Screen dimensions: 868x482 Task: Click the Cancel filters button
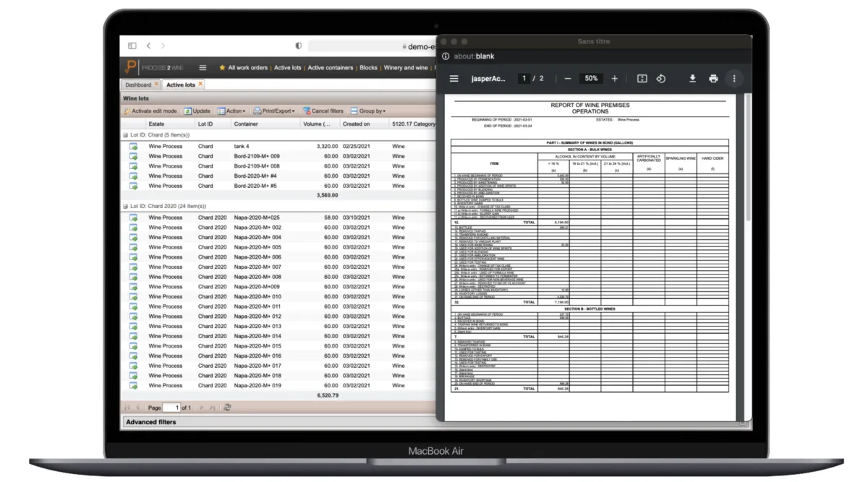click(x=323, y=111)
